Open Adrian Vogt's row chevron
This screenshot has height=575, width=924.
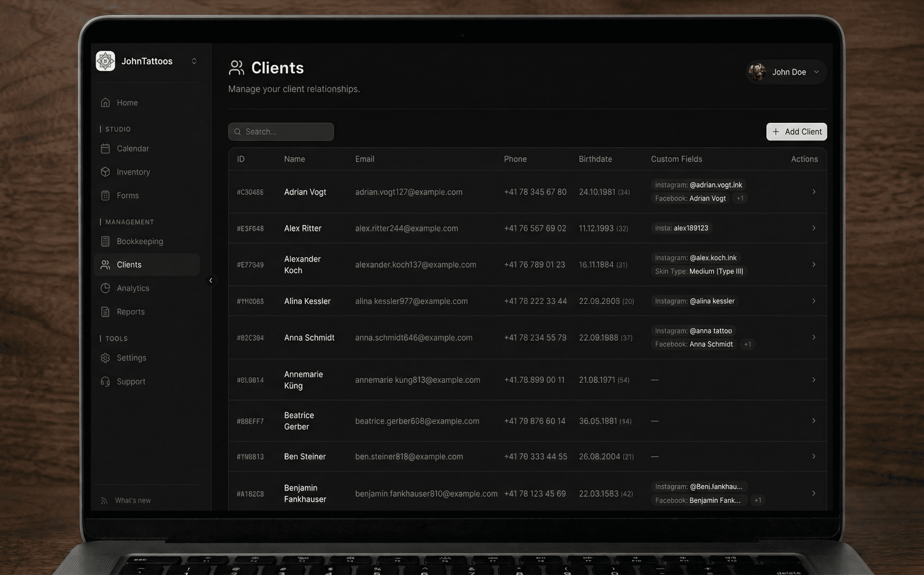click(813, 192)
